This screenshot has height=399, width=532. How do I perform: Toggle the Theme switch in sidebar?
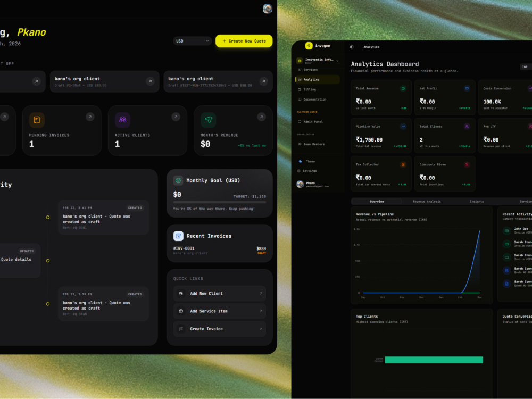pos(307,161)
